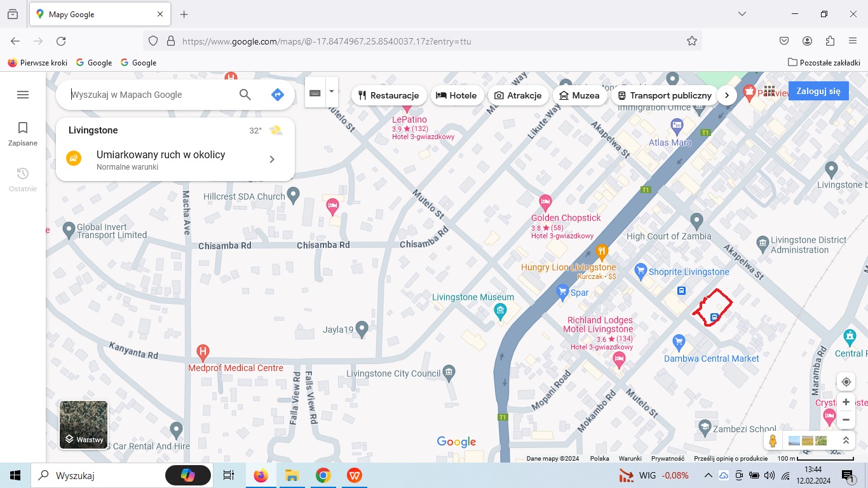The image size is (868, 488).
Task: Open the Google Maps hamburger menu
Action: tap(23, 95)
